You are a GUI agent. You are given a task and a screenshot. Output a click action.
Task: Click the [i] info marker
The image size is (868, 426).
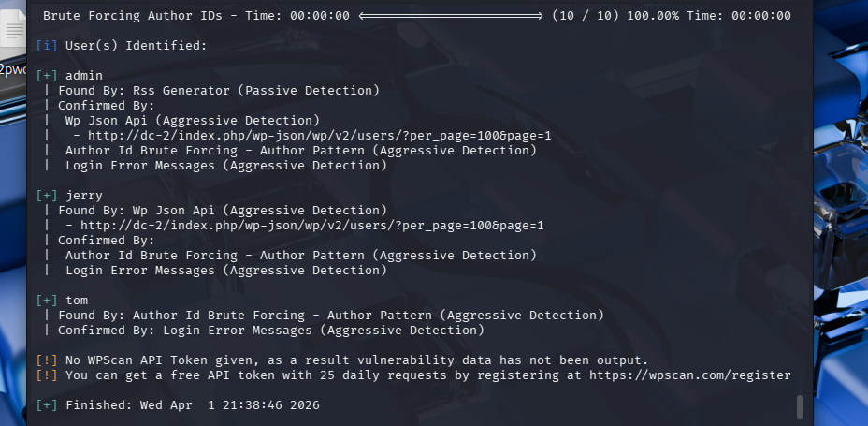tap(47, 45)
